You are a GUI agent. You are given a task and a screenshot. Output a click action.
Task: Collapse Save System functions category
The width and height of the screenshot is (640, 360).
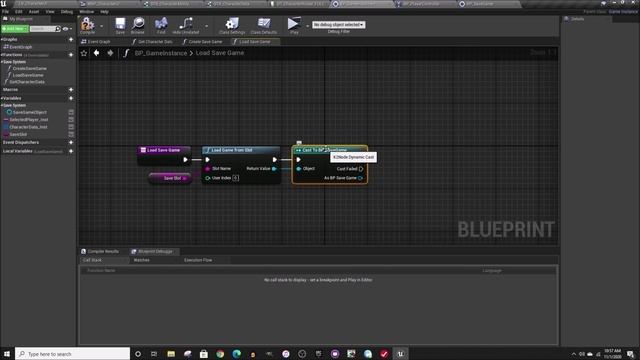coord(2,62)
